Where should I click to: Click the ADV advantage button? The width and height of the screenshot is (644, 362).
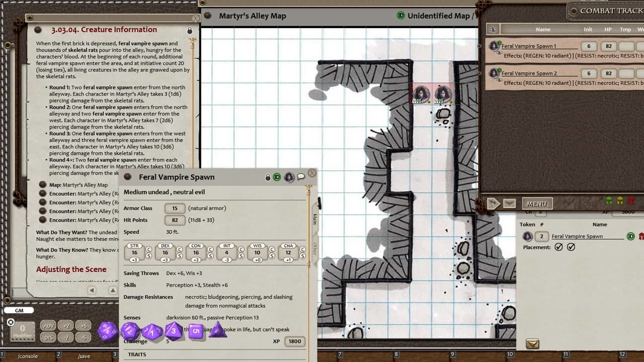(48, 325)
